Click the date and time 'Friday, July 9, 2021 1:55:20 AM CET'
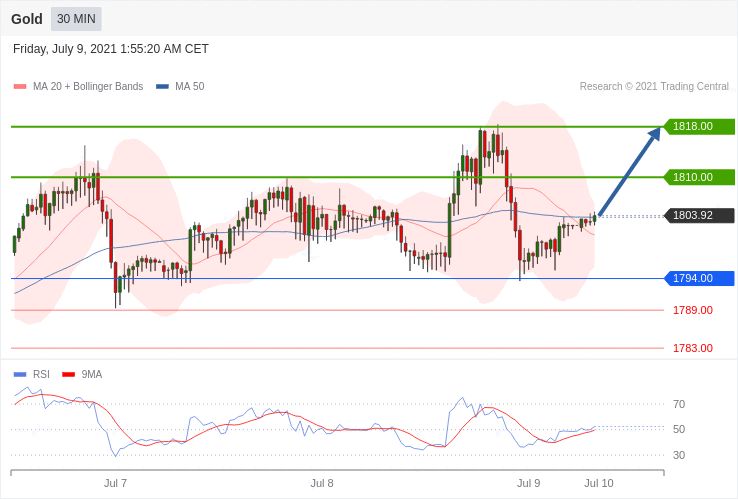738x500 pixels. coord(111,49)
